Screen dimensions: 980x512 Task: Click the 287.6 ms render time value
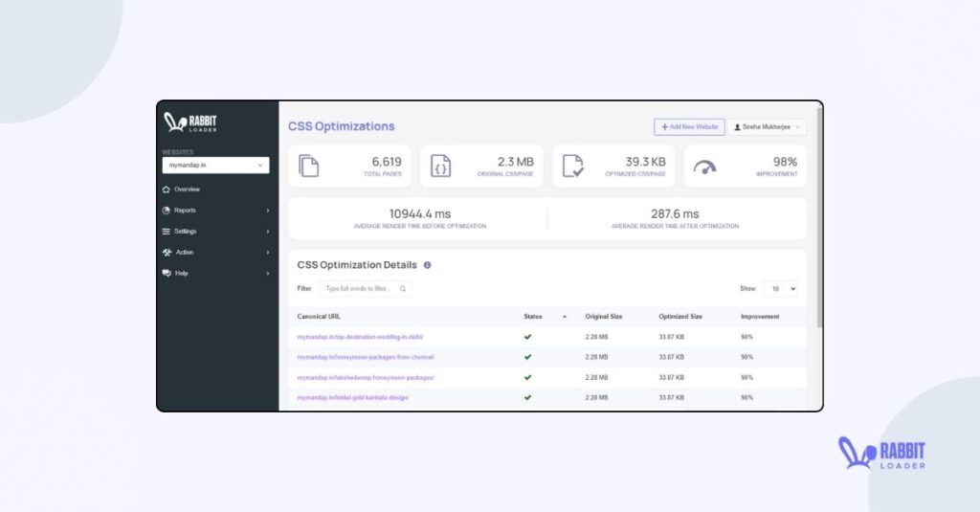[675, 213]
